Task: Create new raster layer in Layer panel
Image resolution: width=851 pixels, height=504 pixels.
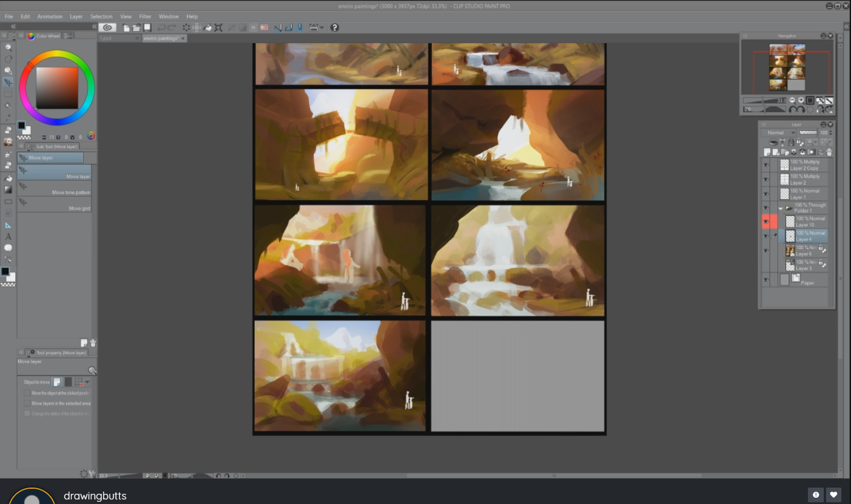Action: (x=767, y=152)
